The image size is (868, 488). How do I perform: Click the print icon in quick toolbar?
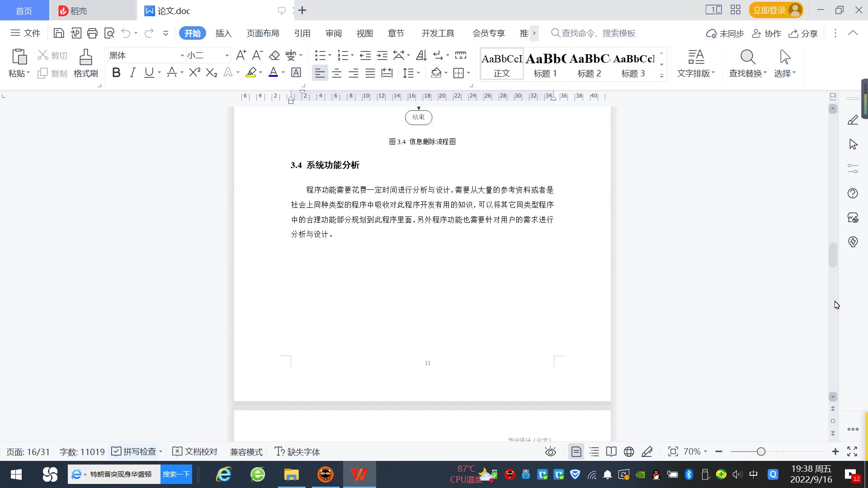coord(92,33)
